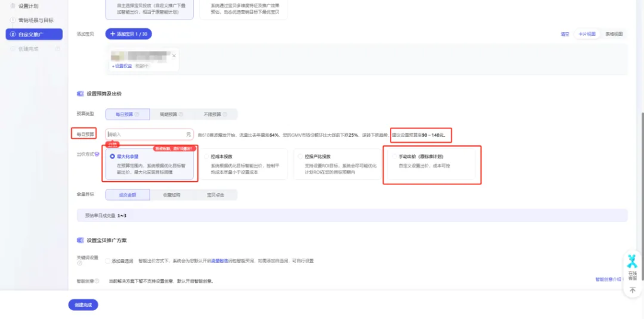The image size is (644, 319).
Task: Open the help icon next to 每日预算 tab
Action: click(x=136, y=115)
